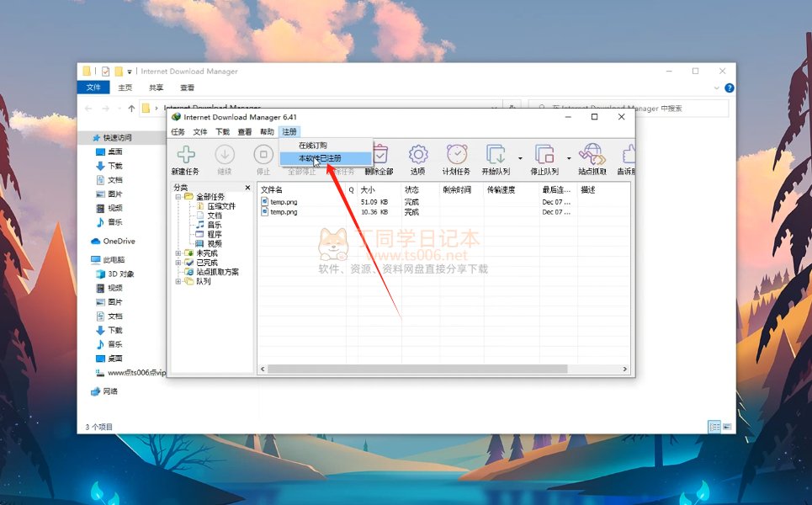Viewport: 812px width, 505px height.
Task: Click IDM horizontal scrollbar thumb
Action: tap(417, 369)
